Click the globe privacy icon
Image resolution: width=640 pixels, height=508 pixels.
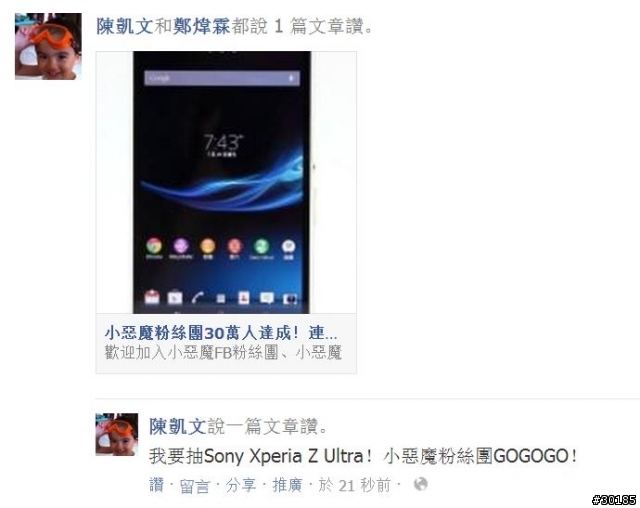(420, 484)
